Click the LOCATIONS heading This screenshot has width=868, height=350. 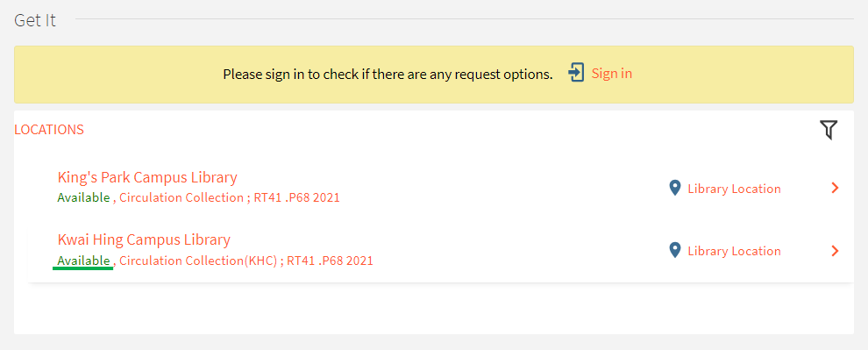[x=49, y=130]
